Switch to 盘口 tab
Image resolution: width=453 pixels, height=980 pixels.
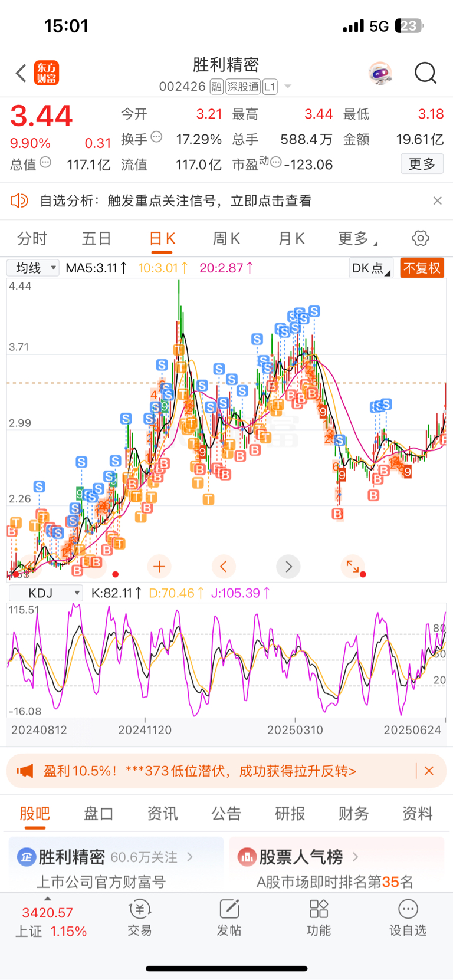pyautogui.click(x=99, y=814)
